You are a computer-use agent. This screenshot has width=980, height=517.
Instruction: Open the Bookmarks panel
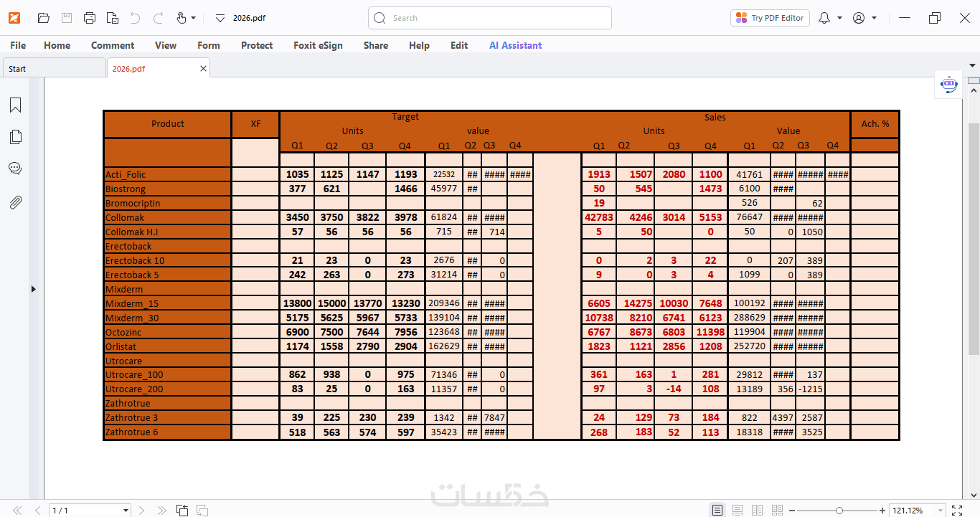(x=15, y=105)
